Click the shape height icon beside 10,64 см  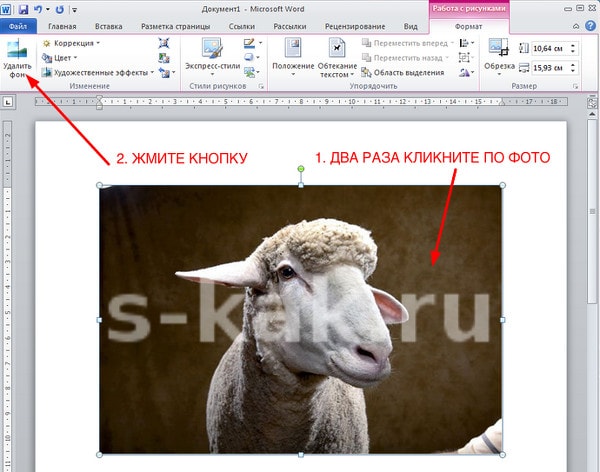point(524,48)
